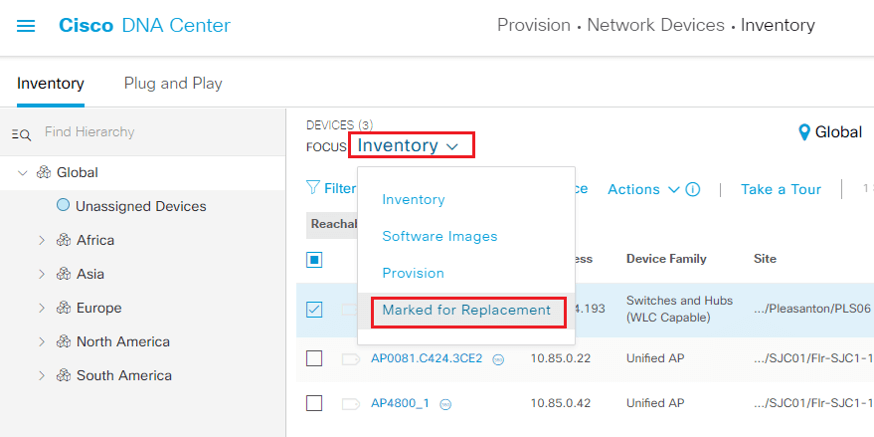Click the hierarchy search icon

click(x=22, y=134)
